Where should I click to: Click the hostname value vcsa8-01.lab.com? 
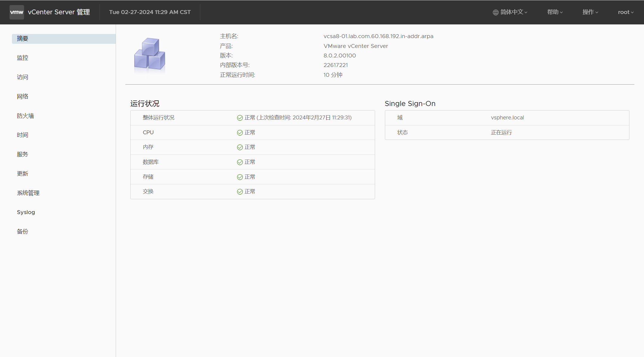(378, 36)
